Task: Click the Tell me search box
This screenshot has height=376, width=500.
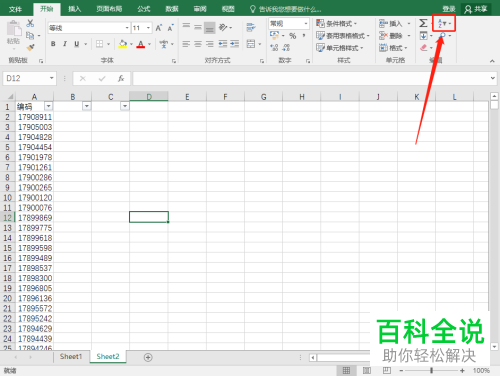Action: click(286, 9)
